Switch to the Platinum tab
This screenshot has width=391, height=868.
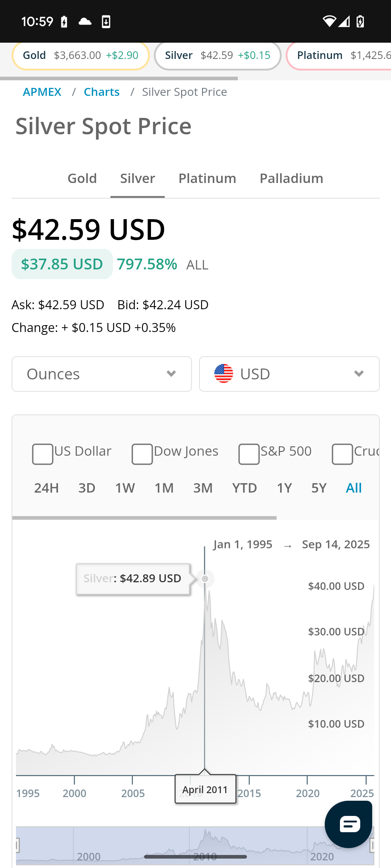coord(207,178)
